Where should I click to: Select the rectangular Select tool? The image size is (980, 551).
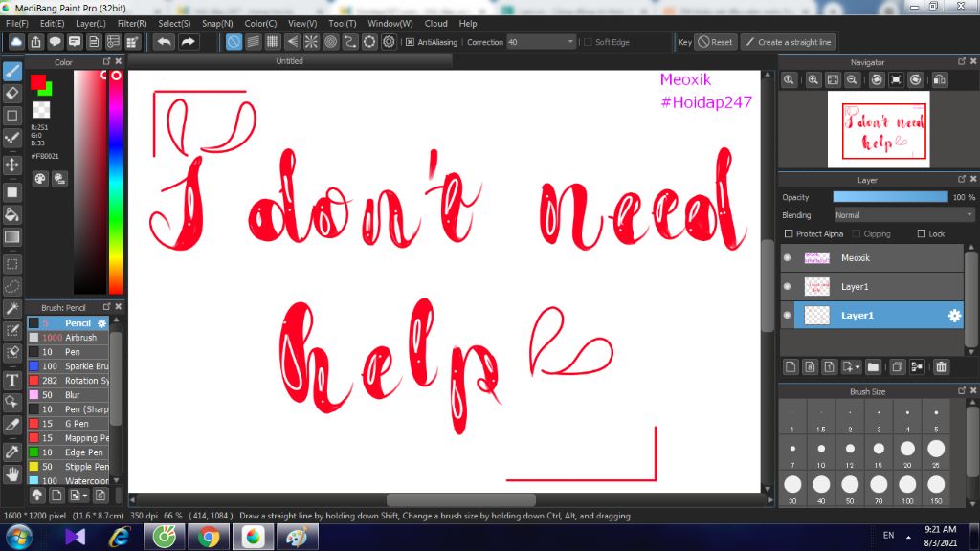11,264
